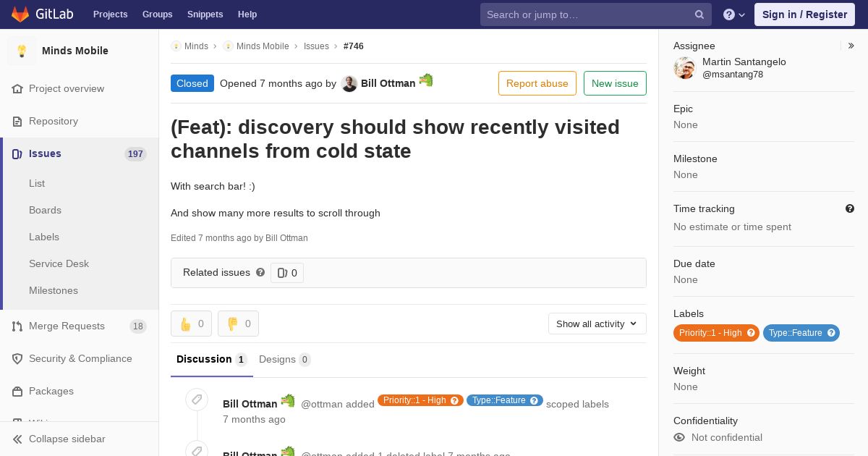Screen dimensions: 868x456
Task: Click the Related issues help icon
Action: click(x=260, y=272)
